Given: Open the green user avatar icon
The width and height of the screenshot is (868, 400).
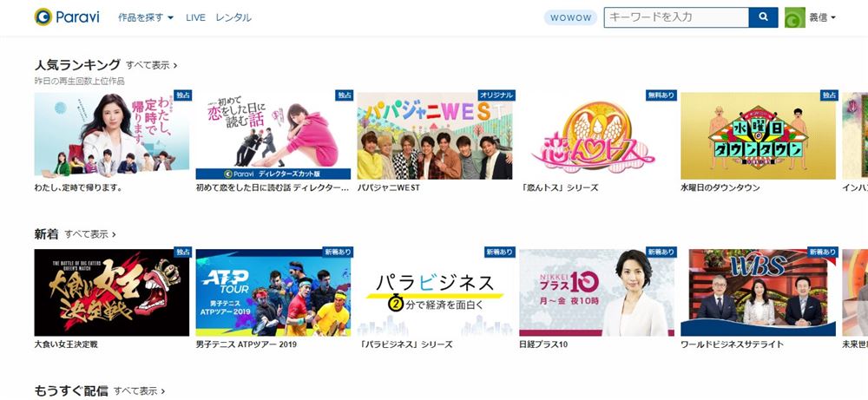Looking at the screenshot, I should point(795,17).
